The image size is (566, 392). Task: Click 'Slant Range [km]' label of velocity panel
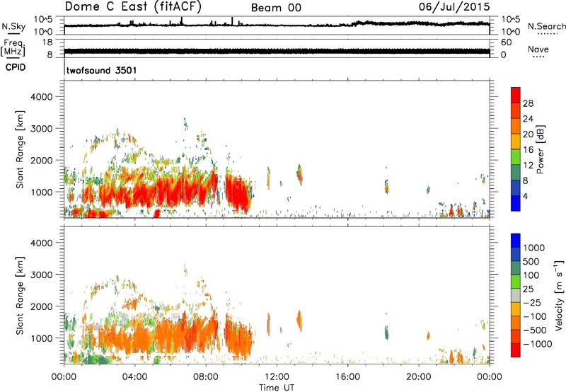point(20,296)
